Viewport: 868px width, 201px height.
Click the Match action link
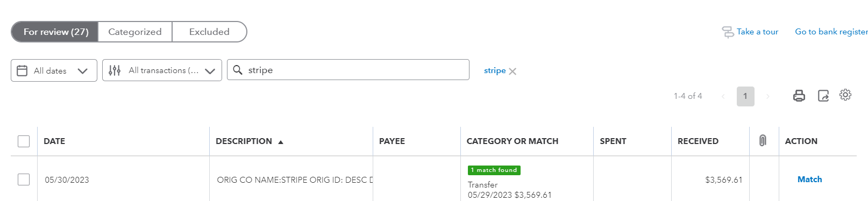point(809,180)
